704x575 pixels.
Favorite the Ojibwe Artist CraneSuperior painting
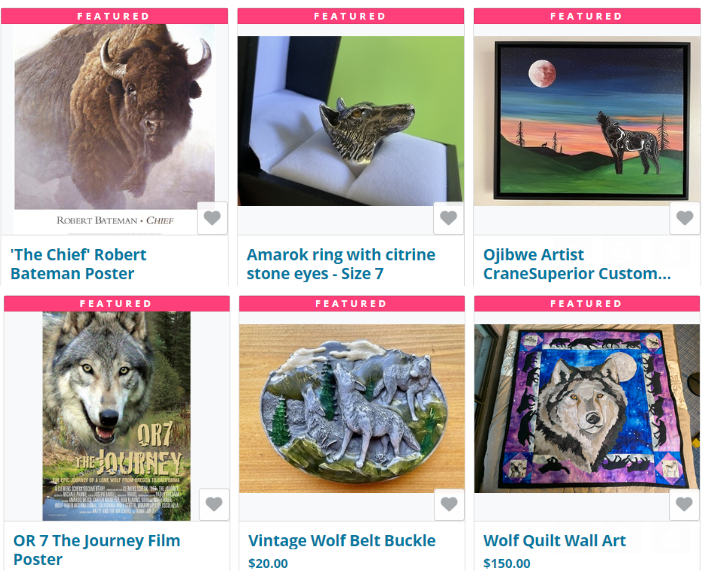pyautogui.click(x=685, y=218)
